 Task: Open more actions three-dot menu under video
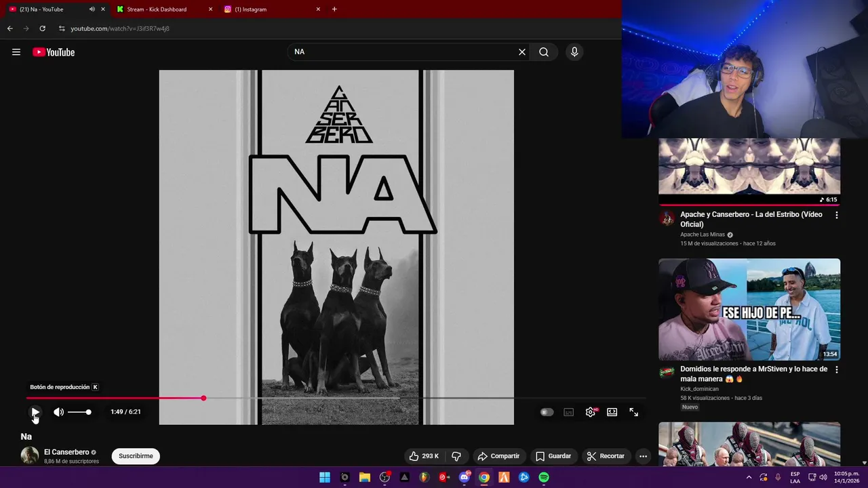pyautogui.click(x=643, y=456)
